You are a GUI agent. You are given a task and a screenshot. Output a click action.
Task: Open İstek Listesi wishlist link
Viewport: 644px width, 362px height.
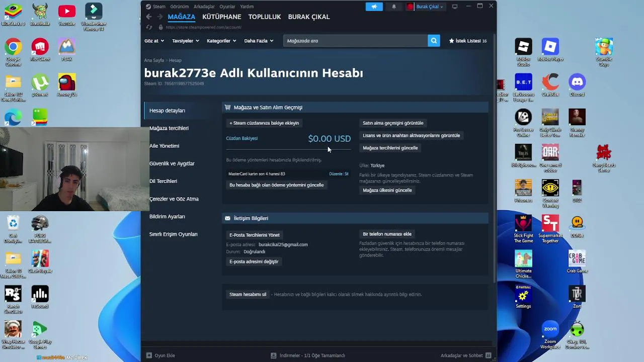coord(468,41)
